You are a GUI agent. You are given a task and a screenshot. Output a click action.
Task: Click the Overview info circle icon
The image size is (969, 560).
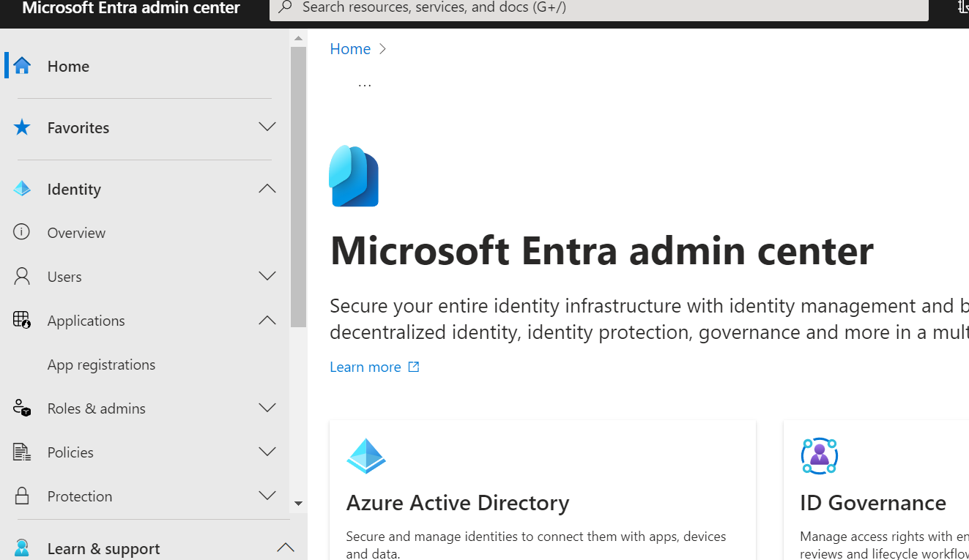[x=22, y=232]
